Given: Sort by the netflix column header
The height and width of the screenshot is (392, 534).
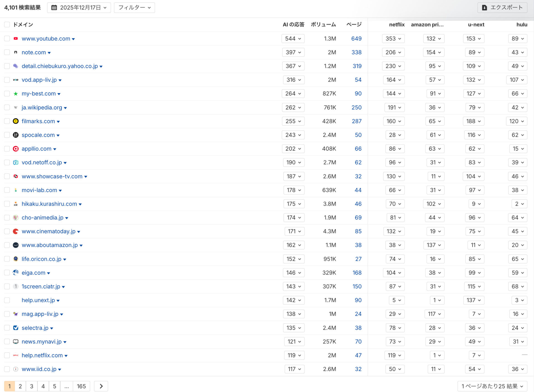Looking at the screenshot, I should [x=397, y=24].
